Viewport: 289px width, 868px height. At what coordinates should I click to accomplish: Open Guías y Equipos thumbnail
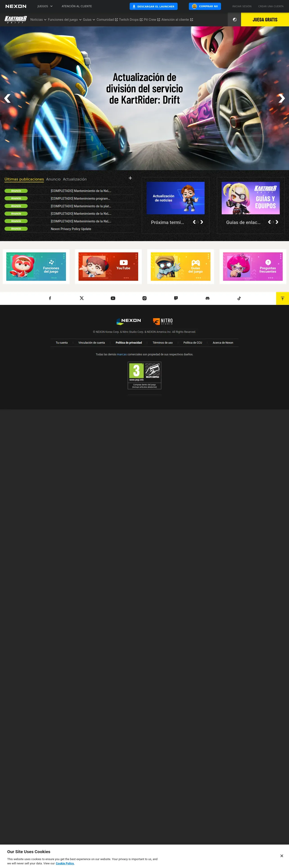[251, 198]
